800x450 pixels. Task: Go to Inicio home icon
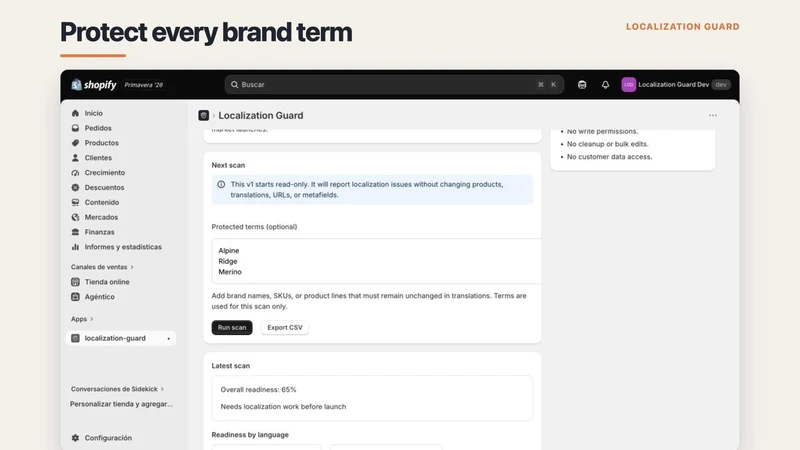point(76,113)
